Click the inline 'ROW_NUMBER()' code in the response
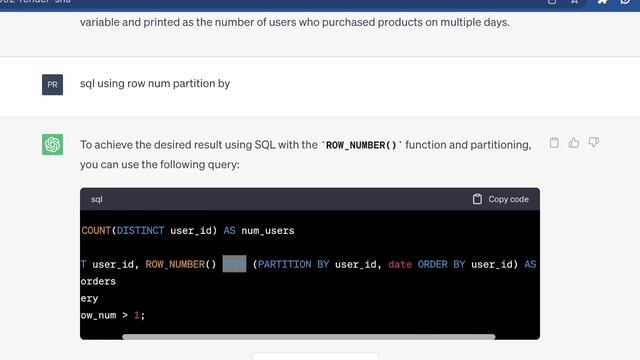This screenshot has width=640, height=360. coord(361,145)
